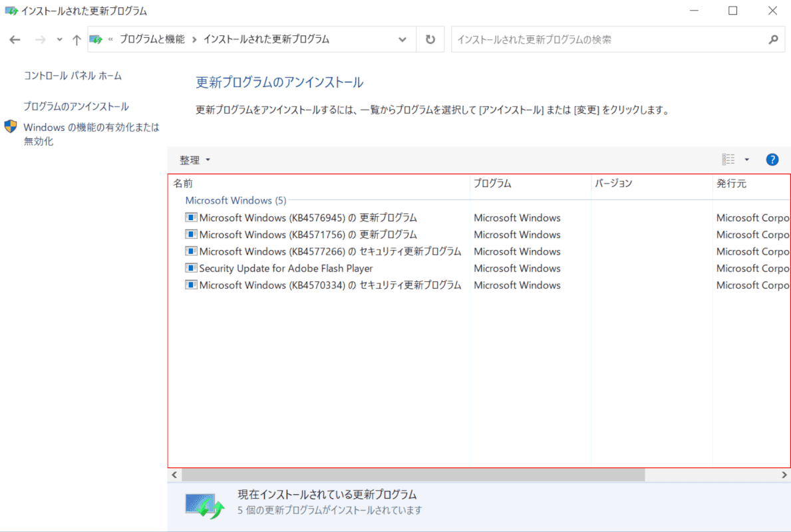This screenshot has width=791, height=532.
Task: Click the search magnifier icon
Action: tap(773, 39)
